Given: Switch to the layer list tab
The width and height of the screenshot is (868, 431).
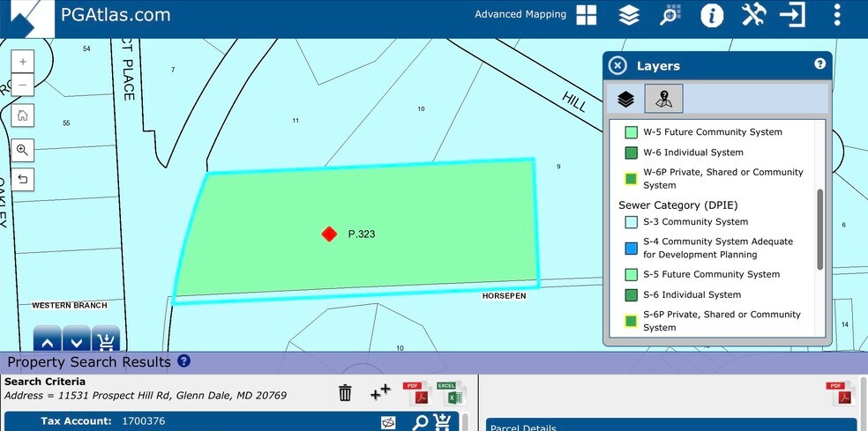Looking at the screenshot, I should click(x=625, y=99).
